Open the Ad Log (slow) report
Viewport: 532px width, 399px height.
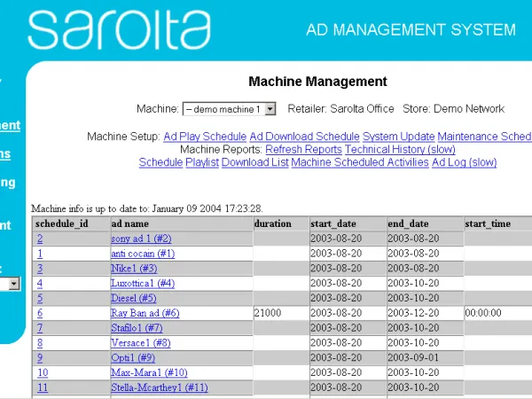(464, 162)
